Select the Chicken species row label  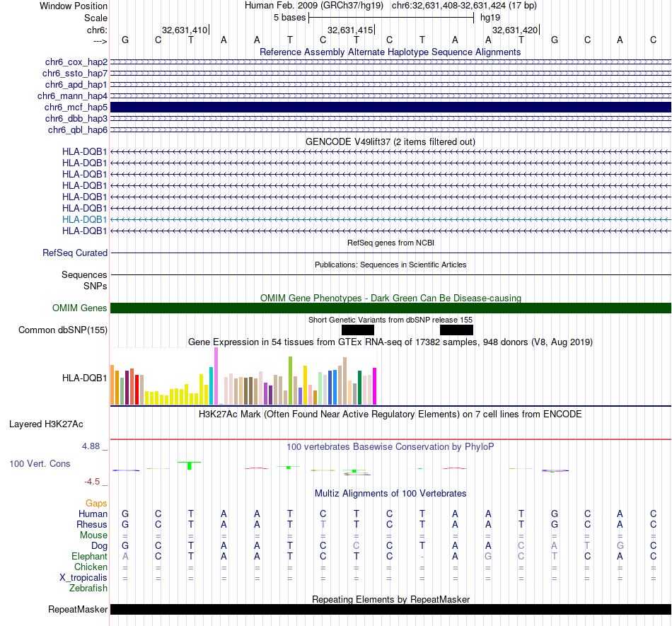coord(91,567)
